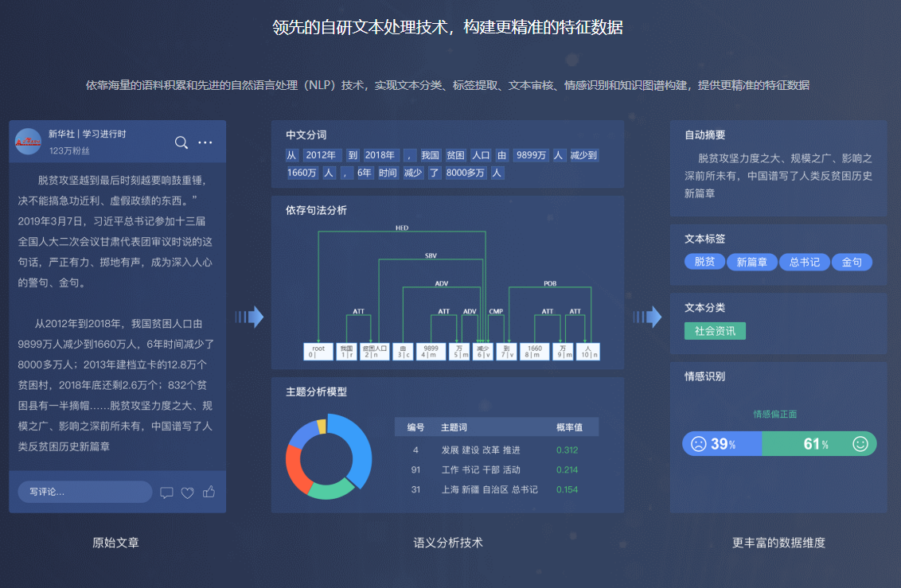Click the 社会资讯 classification label
Image resolution: width=901 pixels, height=588 pixels.
click(715, 330)
